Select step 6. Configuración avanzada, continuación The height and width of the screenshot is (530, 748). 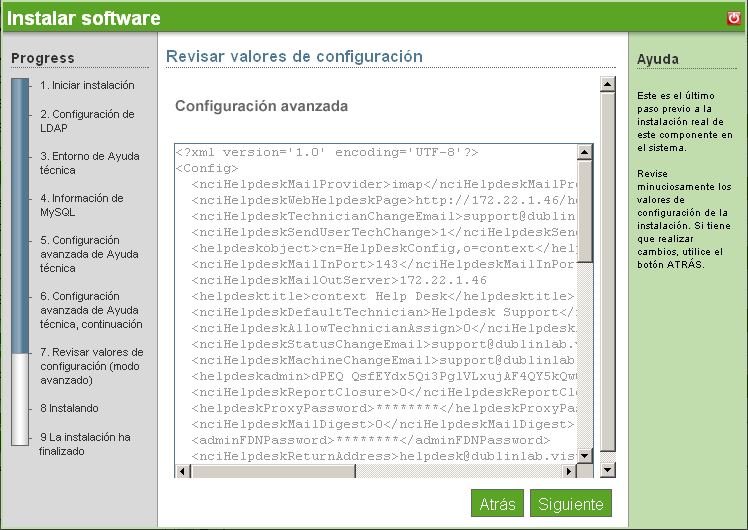point(91,310)
